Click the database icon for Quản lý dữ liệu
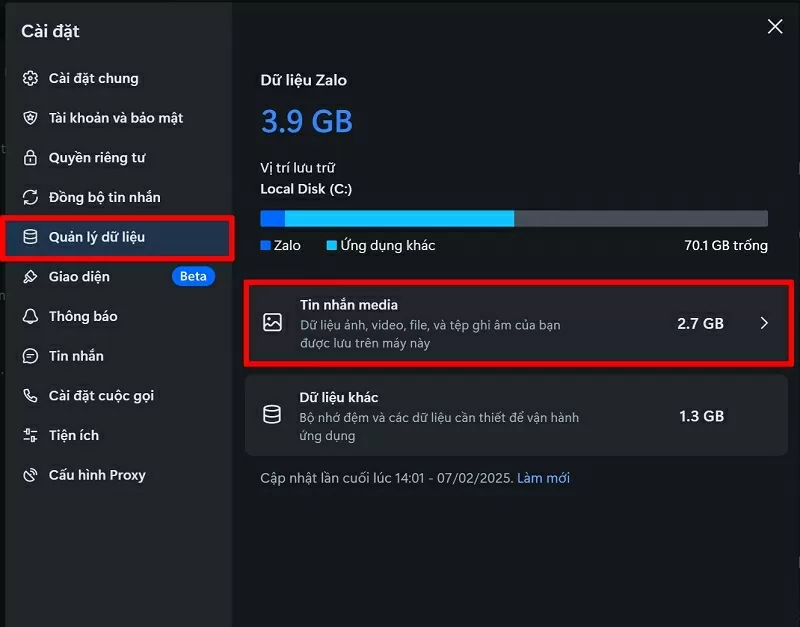 click(30, 237)
